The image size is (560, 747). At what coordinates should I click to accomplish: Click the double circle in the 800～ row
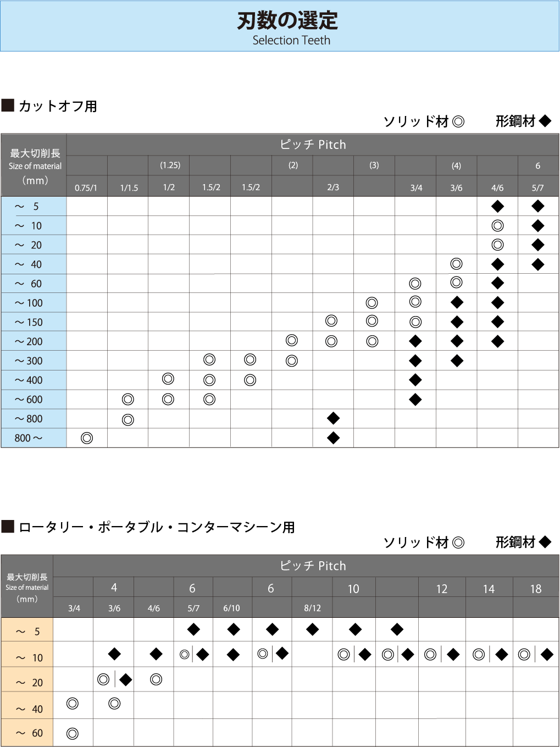pos(87,438)
